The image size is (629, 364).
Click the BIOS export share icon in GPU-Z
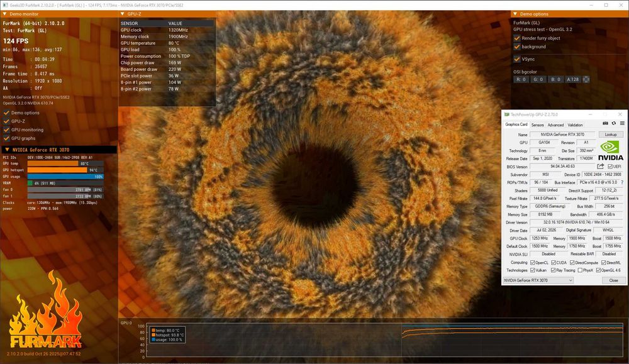(x=601, y=167)
